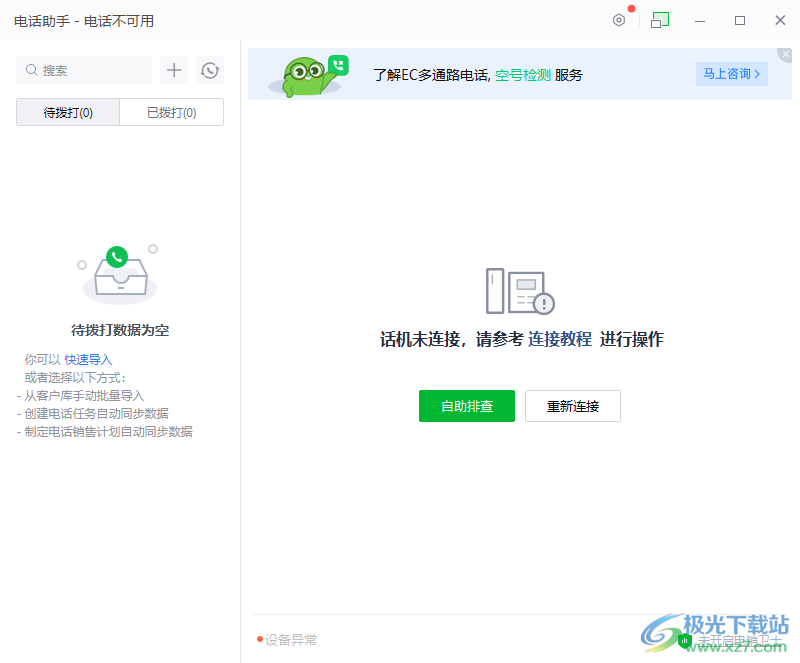Open 连接教程 connection tutorial link
This screenshot has height=663, width=800.
click(560, 339)
